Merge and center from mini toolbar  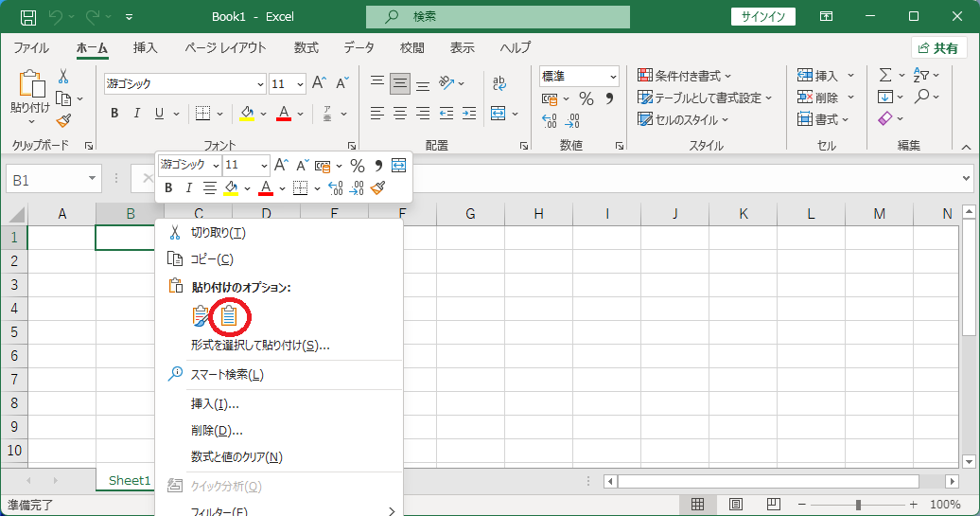(399, 165)
